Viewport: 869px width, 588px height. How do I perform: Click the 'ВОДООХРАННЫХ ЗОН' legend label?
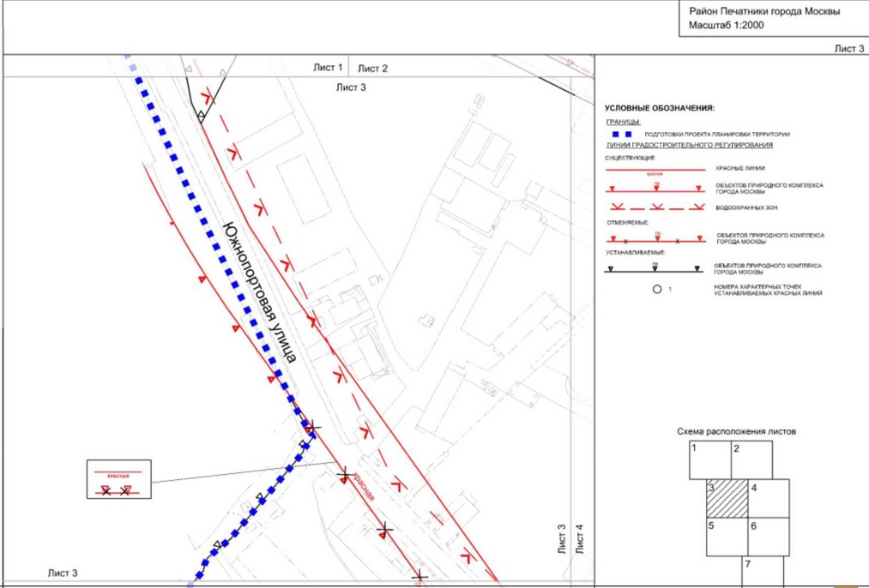coord(745,207)
